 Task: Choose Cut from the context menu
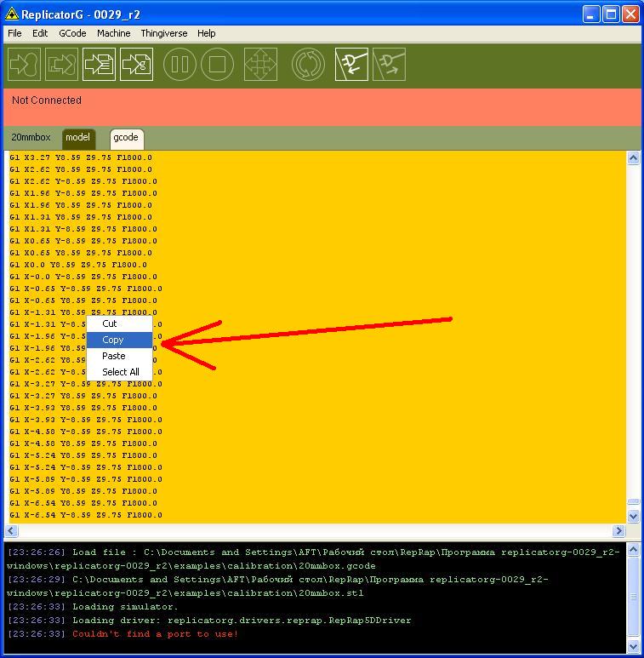click(x=119, y=323)
